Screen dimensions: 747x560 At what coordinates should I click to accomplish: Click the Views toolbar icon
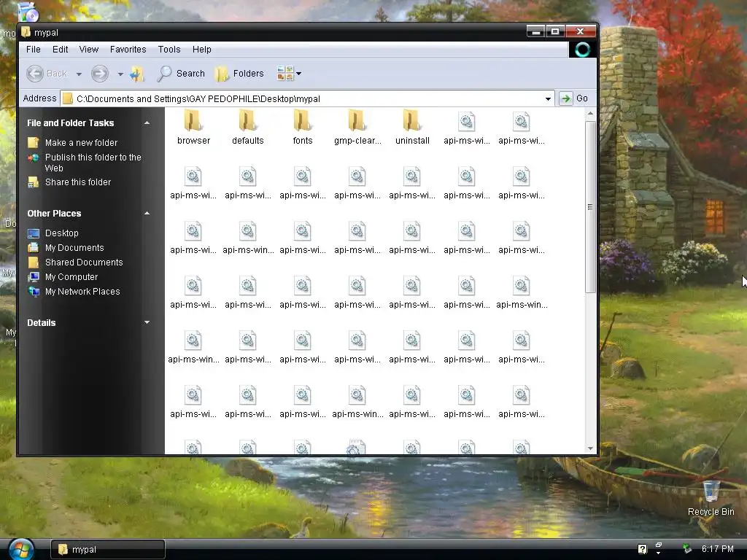pyautogui.click(x=285, y=74)
